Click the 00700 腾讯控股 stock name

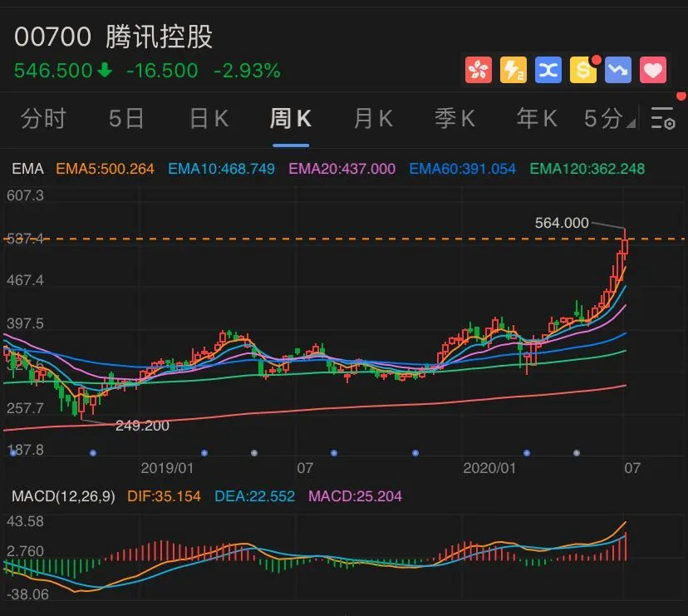point(112,37)
